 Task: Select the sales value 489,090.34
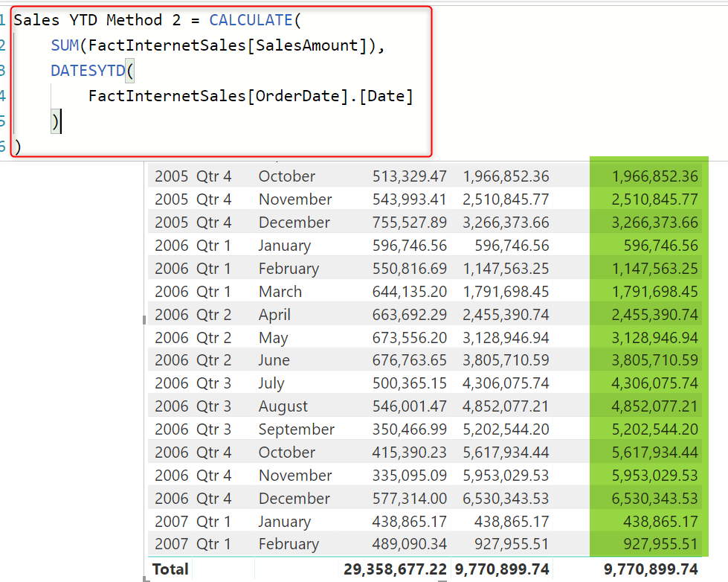pyautogui.click(x=409, y=544)
